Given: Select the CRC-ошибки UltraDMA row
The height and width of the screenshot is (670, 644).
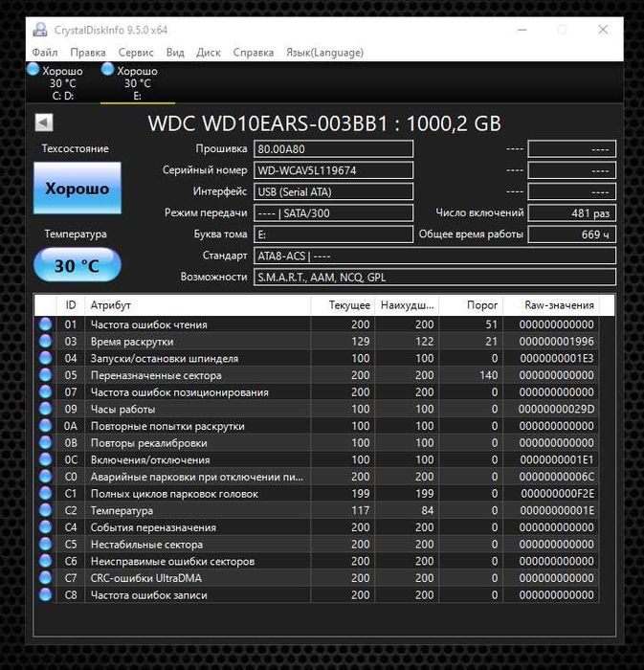Looking at the screenshot, I should point(317,578).
